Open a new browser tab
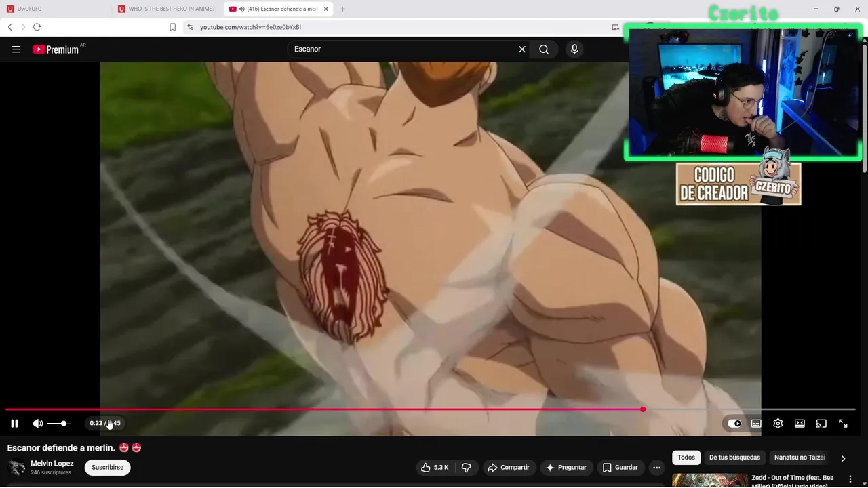This screenshot has height=488, width=868. click(342, 9)
